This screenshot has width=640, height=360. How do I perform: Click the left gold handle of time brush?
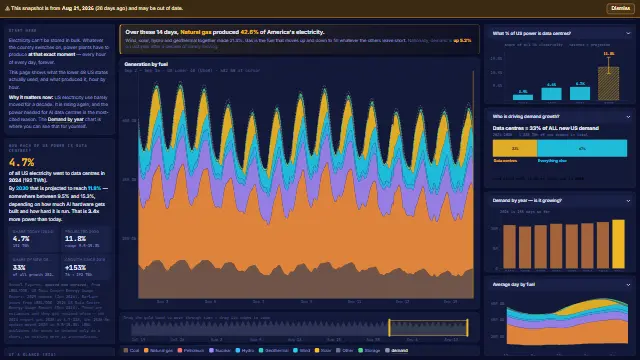point(389,328)
